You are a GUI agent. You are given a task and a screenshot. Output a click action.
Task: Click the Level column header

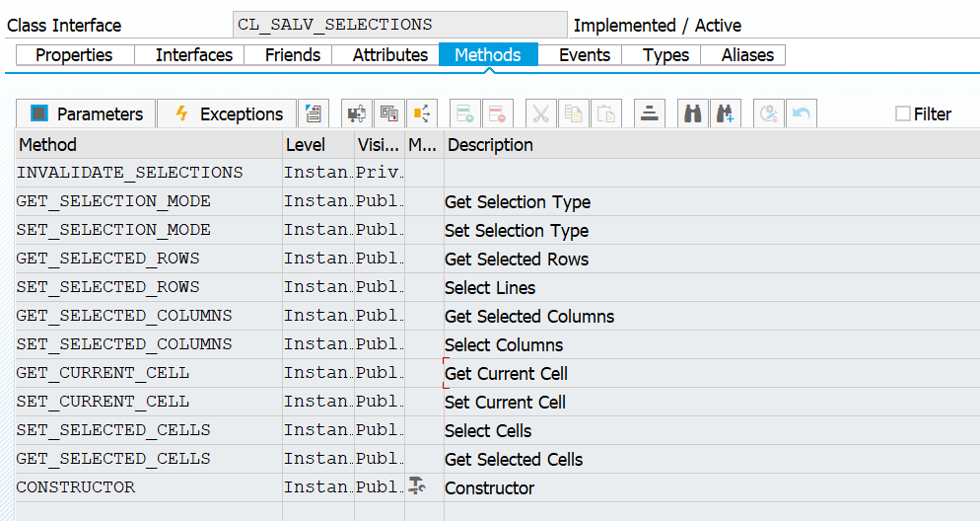point(318,144)
